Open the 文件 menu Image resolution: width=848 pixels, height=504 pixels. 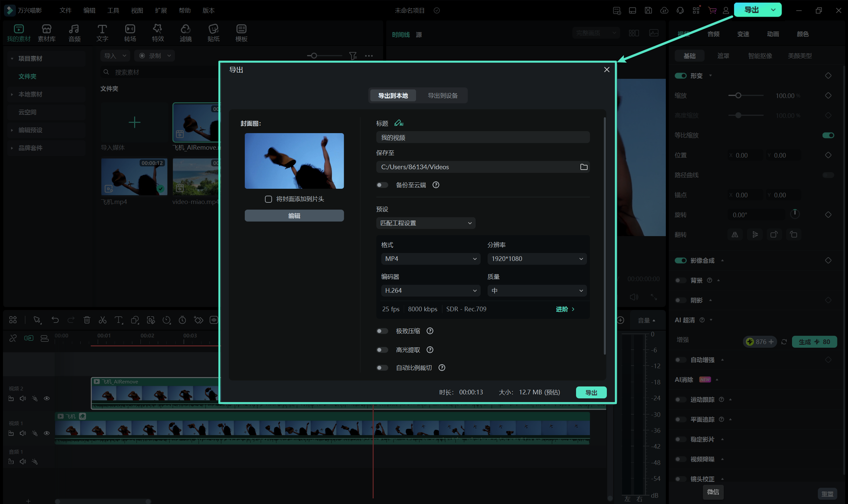tap(65, 11)
